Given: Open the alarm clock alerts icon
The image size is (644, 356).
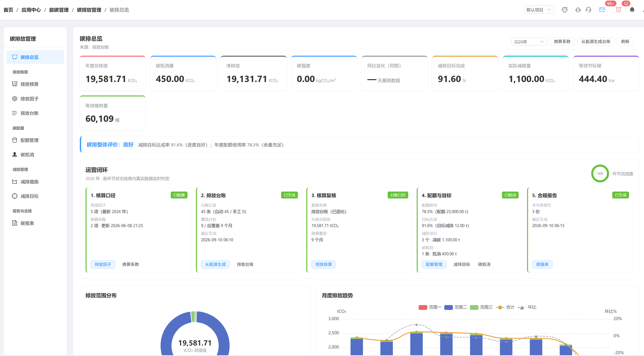Looking at the screenshot, I should coord(618,10).
